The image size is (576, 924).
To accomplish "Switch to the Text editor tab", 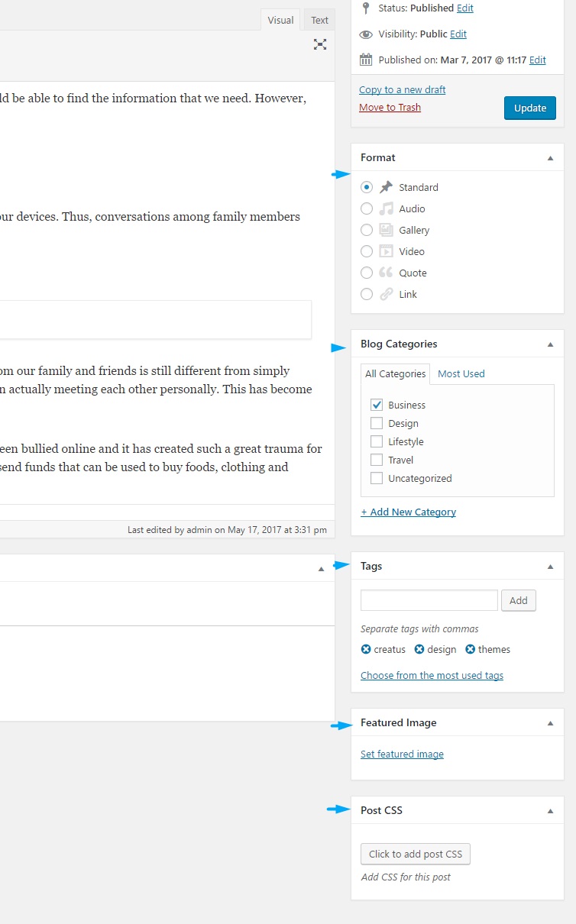I will pos(319,20).
